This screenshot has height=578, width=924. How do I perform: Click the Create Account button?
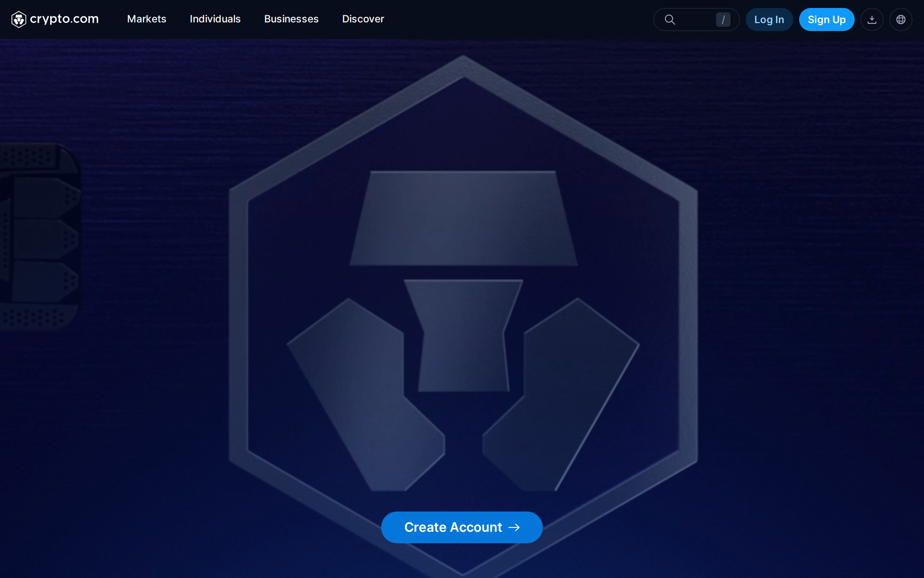coord(462,527)
